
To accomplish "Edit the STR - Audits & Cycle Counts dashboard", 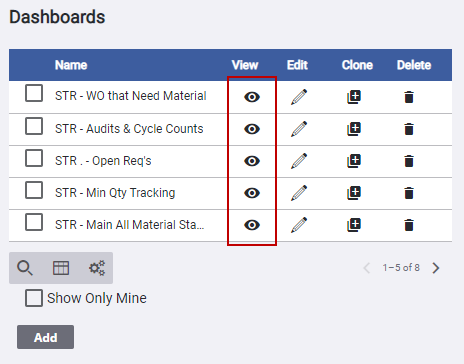I will pos(299,129).
